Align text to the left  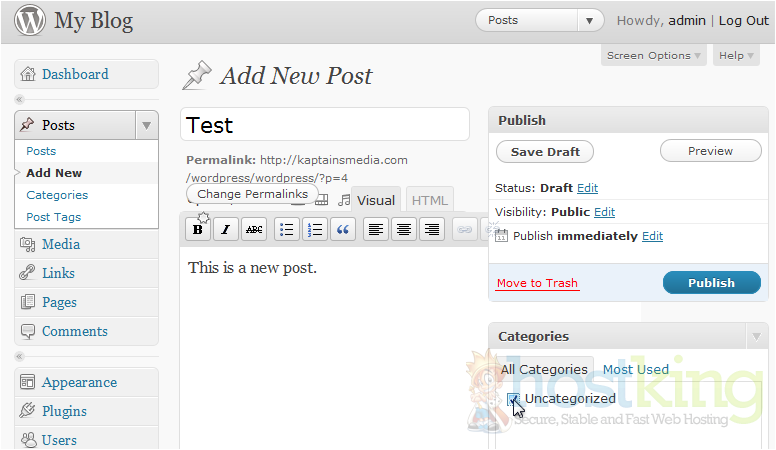tap(376, 230)
